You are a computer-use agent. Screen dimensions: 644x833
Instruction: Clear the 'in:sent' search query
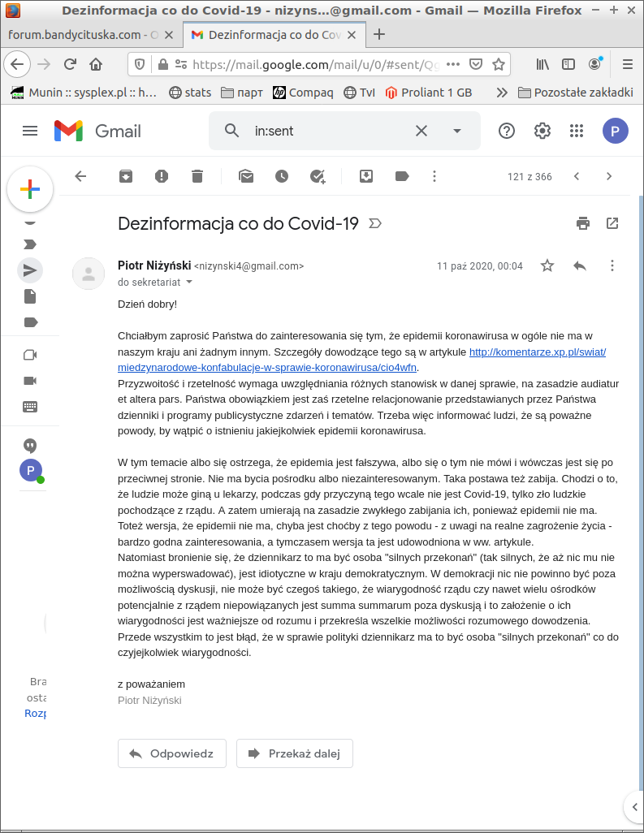(421, 131)
